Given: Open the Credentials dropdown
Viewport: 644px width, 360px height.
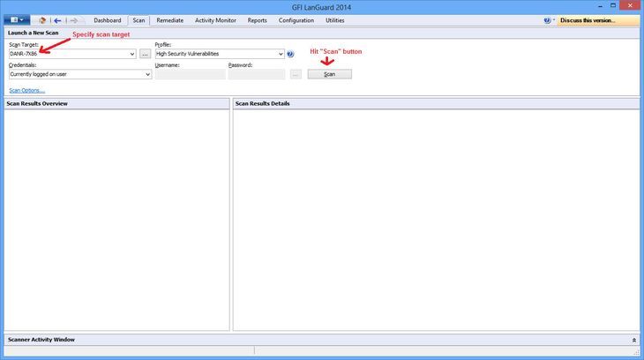Looking at the screenshot, I should click(148, 74).
